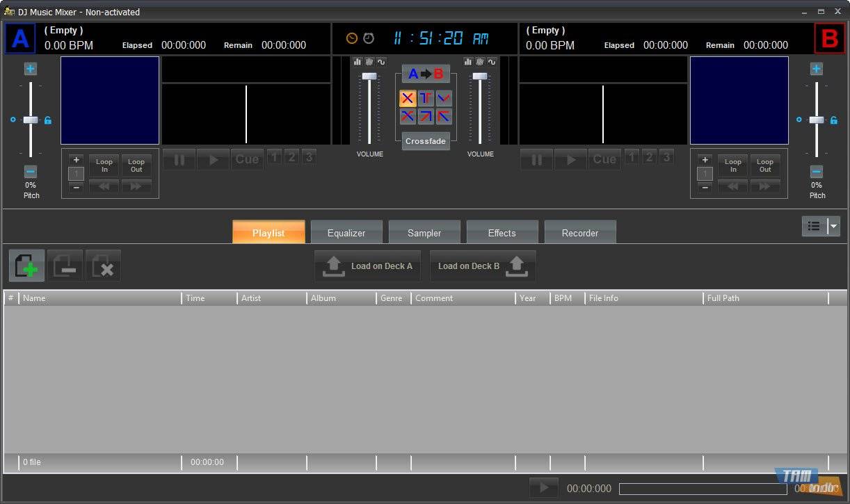Select the highlighted X crossfade curve icon
The width and height of the screenshot is (850, 504).
[x=408, y=98]
